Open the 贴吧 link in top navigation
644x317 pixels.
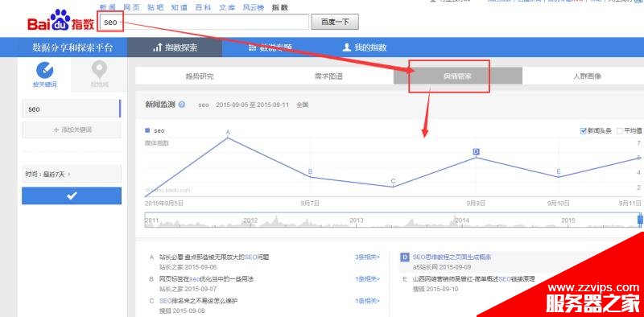click(155, 7)
